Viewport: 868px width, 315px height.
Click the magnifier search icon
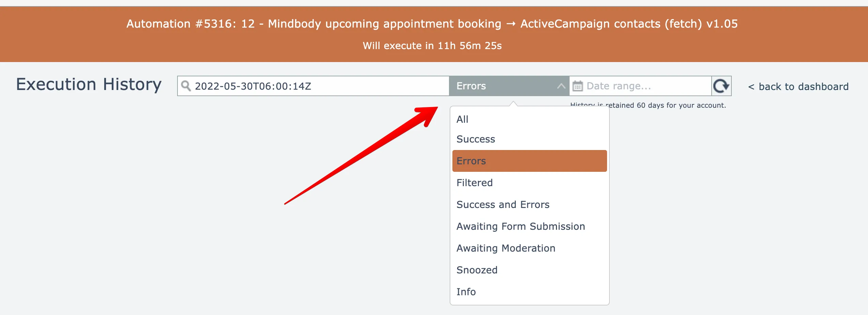(186, 86)
